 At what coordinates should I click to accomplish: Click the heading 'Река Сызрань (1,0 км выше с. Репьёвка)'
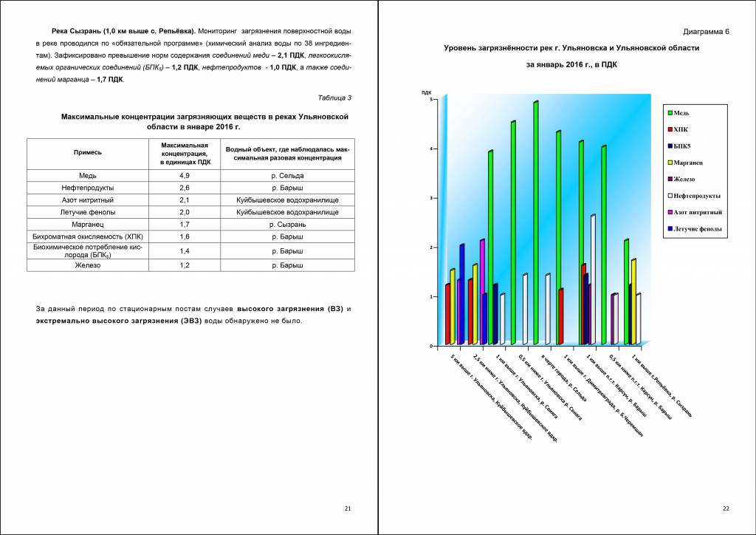click(123, 31)
